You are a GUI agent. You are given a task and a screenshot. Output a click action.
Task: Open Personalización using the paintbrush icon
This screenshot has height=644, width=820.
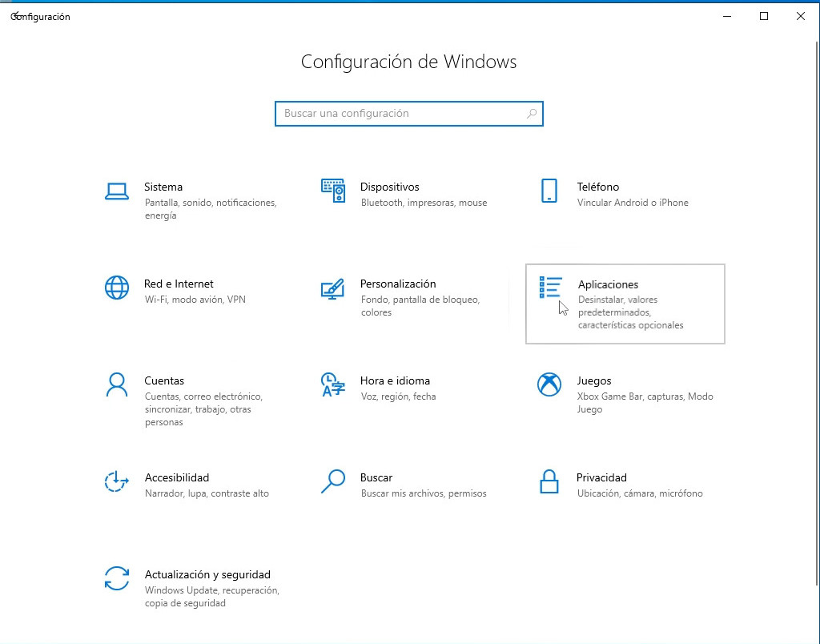click(333, 288)
